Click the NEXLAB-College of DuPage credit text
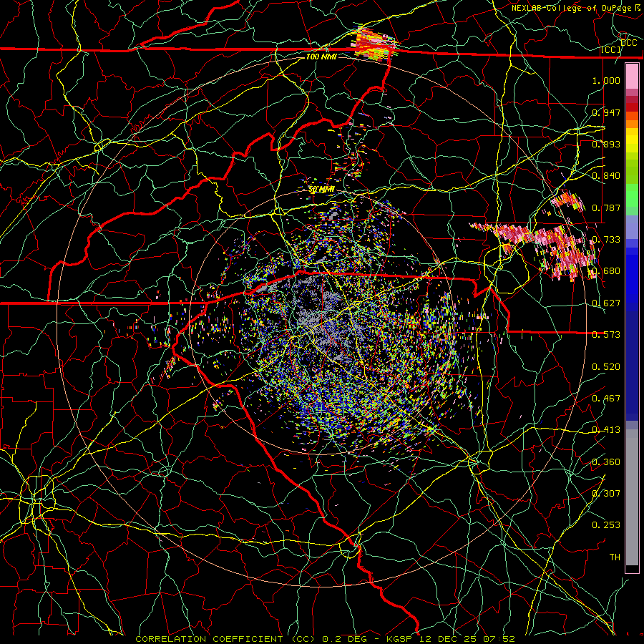 pos(573,8)
